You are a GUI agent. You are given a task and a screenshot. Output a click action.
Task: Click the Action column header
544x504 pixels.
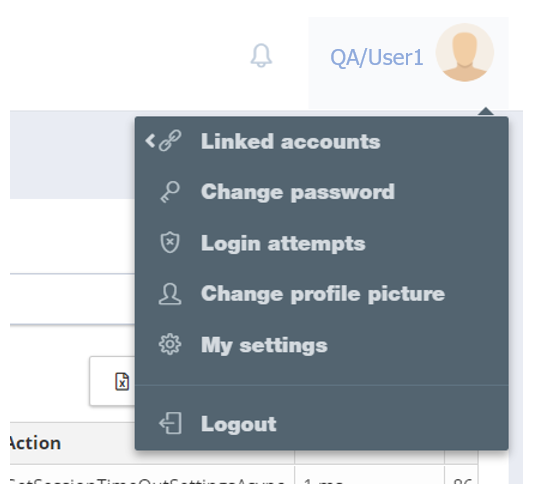pos(34,443)
